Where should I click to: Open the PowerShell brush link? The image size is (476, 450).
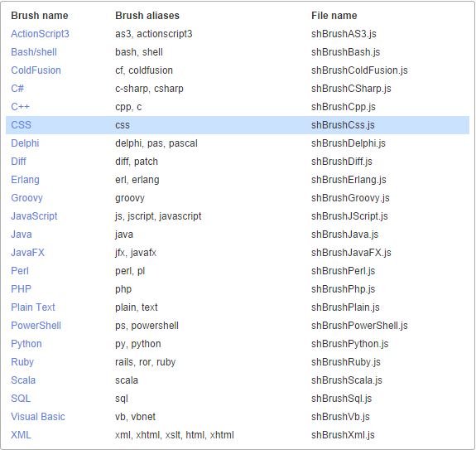[x=36, y=326]
